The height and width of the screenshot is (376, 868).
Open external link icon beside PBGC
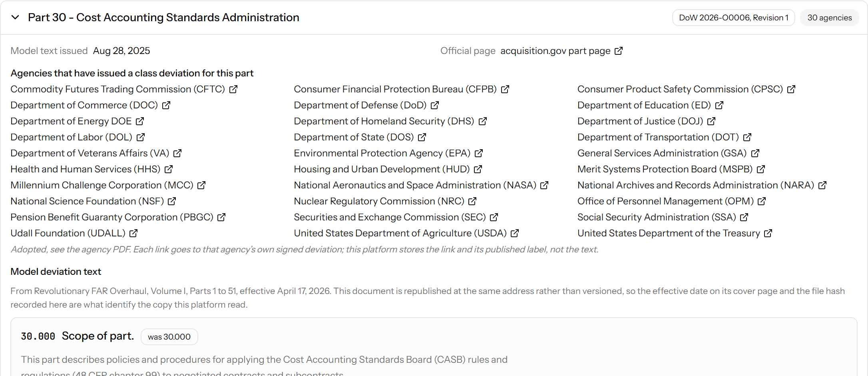221,217
